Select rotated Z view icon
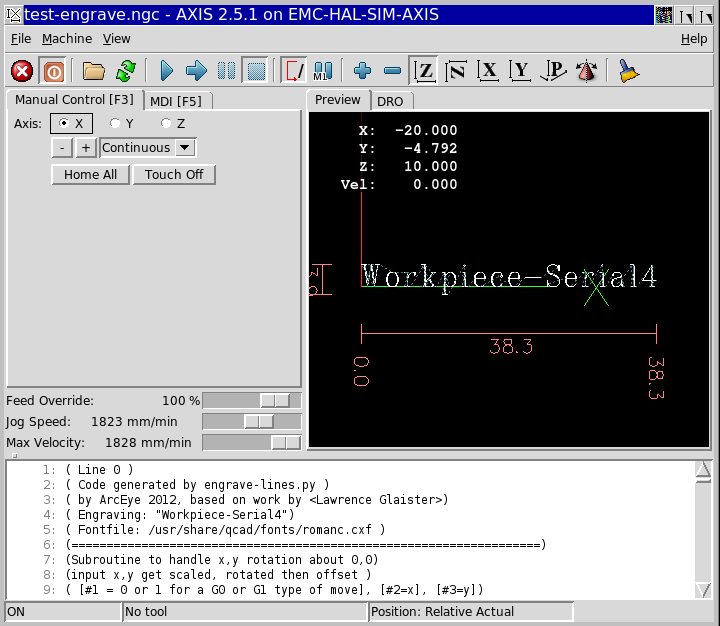The height and width of the screenshot is (626, 720). click(x=456, y=71)
